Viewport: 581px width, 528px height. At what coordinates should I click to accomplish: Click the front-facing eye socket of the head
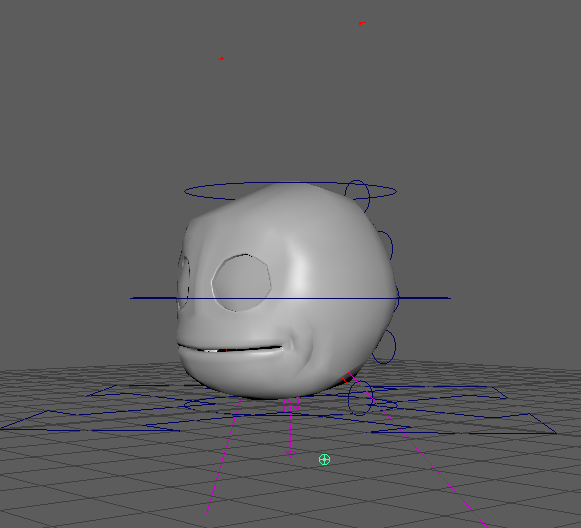242,282
